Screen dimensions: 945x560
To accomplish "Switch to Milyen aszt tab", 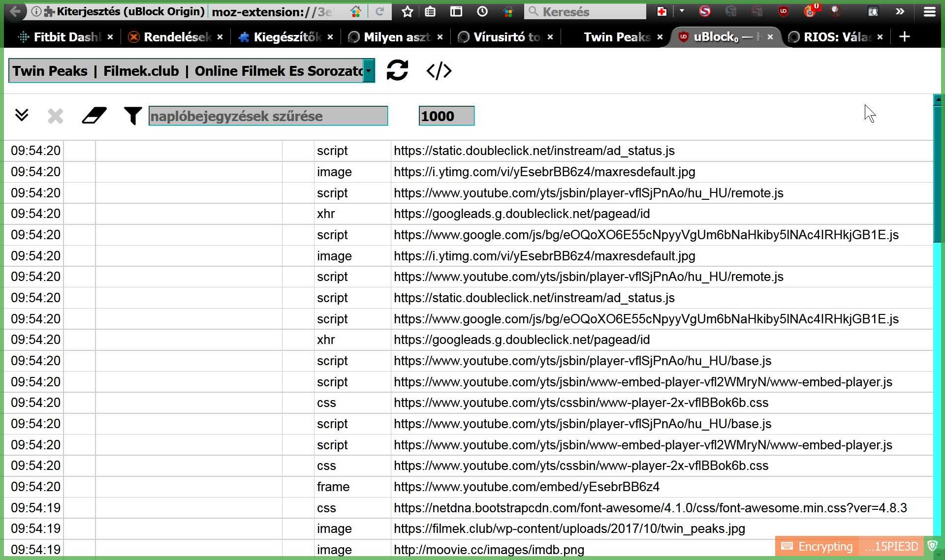I will point(390,36).
